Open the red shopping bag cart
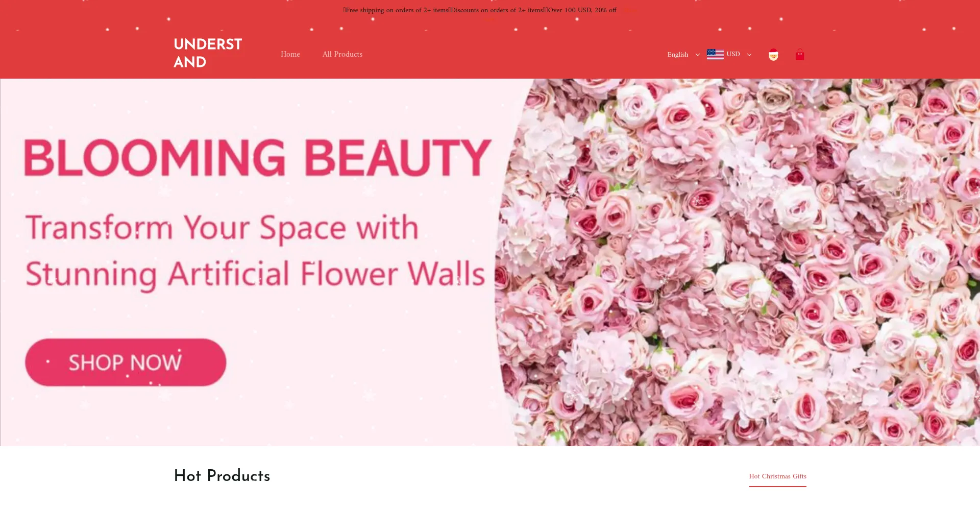Viewport: 980px width, 507px height. [800, 55]
